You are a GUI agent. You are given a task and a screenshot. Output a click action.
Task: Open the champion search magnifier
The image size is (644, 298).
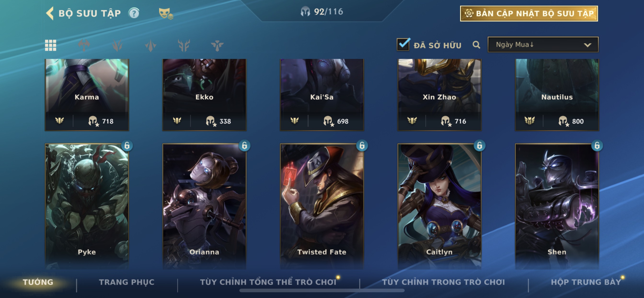click(x=476, y=45)
